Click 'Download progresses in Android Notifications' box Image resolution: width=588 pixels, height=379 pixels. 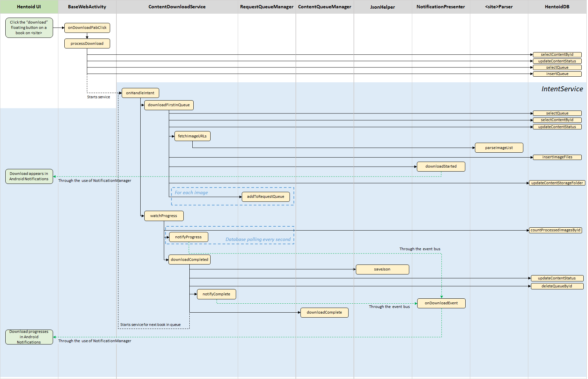(29, 337)
